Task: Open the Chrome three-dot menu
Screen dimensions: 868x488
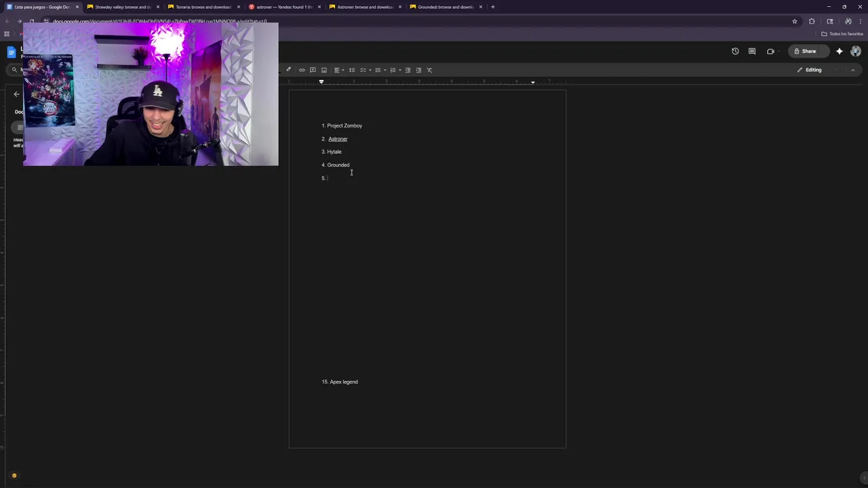Action: pos(861,21)
